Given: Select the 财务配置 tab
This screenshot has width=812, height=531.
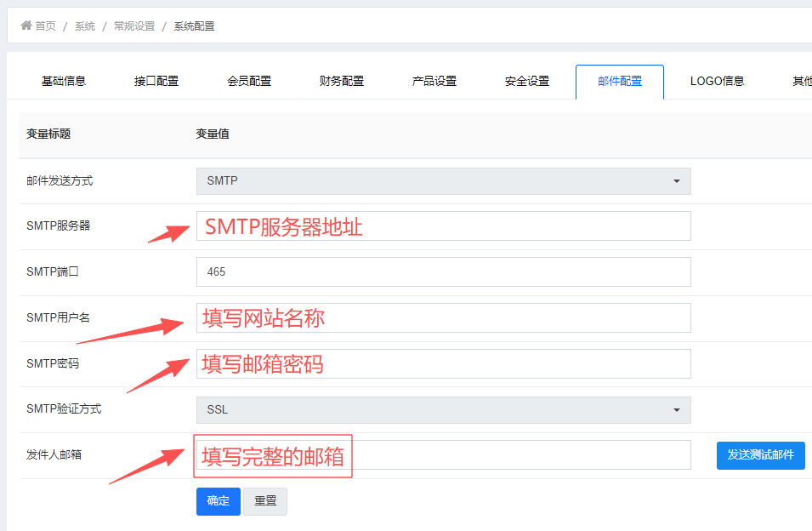Looking at the screenshot, I should tap(342, 82).
